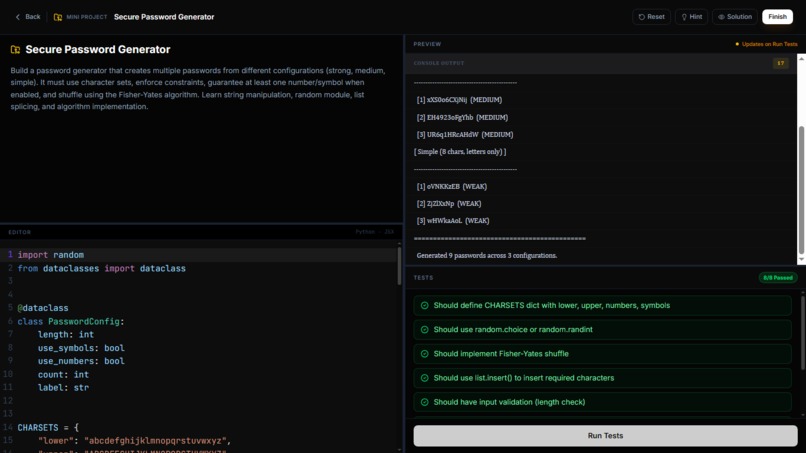Click the Reset button
Screen dimensions: 806x453
click(651, 17)
